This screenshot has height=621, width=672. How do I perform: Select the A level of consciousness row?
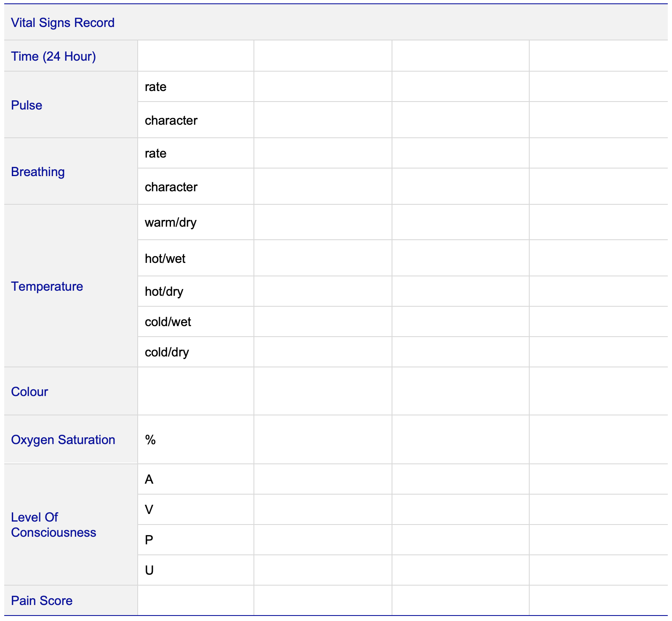149,479
